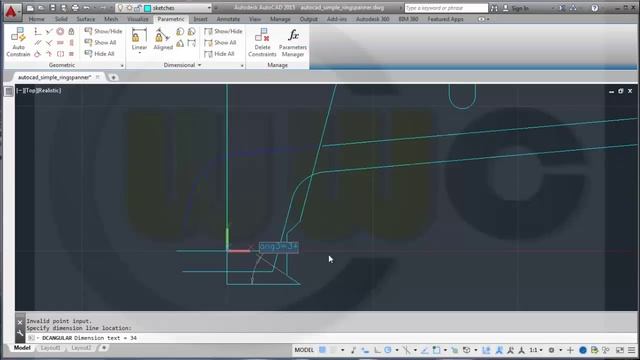Click Delete Constraints in Manage panel
Screen dimensions: 640x360
point(262,42)
